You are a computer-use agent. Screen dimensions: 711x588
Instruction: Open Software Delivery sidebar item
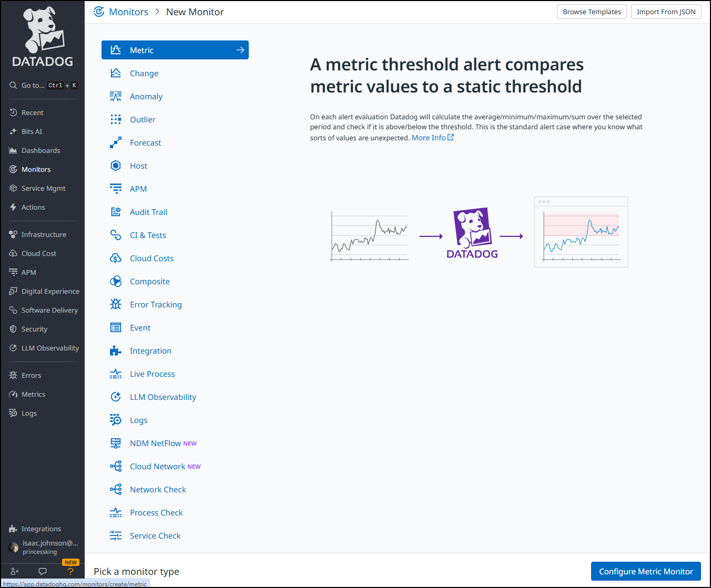(43, 310)
